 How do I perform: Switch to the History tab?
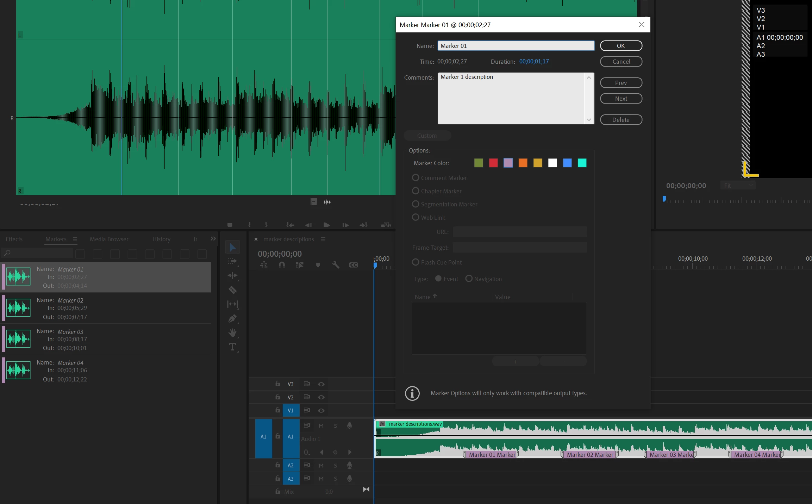pos(161,239)
